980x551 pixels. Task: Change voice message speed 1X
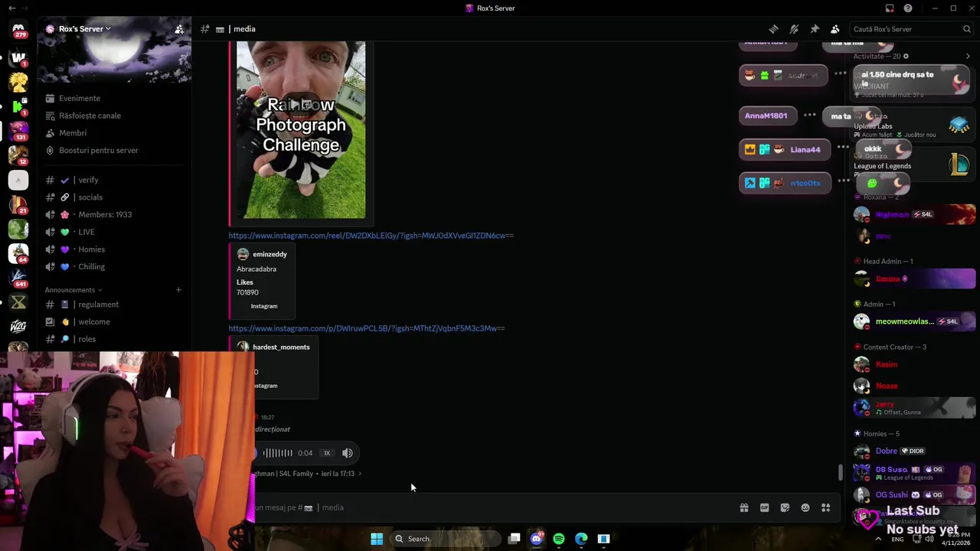327,453
